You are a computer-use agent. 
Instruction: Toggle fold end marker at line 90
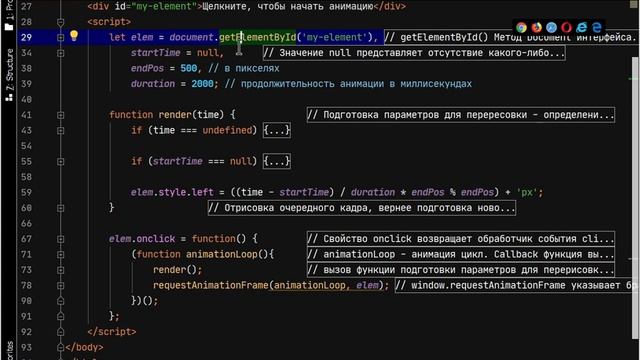point(60,301)
